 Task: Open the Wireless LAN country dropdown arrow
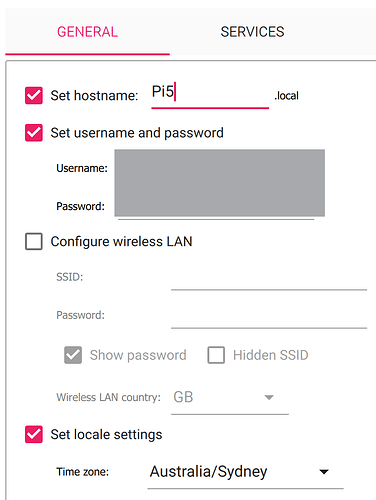pyautogui.click(x=269, y=397)
